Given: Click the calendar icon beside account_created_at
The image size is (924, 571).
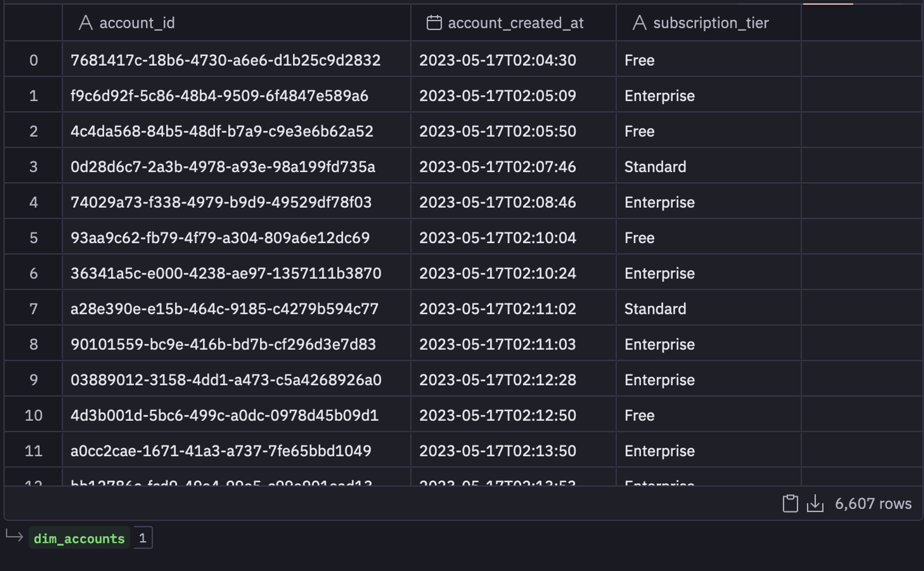Looking at the screenshot, I should click(434, 23).
